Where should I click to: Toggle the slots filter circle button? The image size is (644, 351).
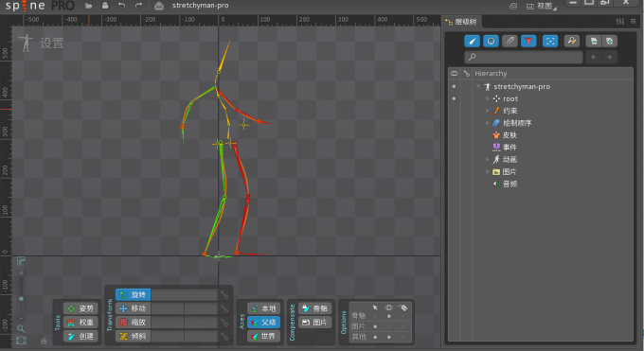[491, 41]
